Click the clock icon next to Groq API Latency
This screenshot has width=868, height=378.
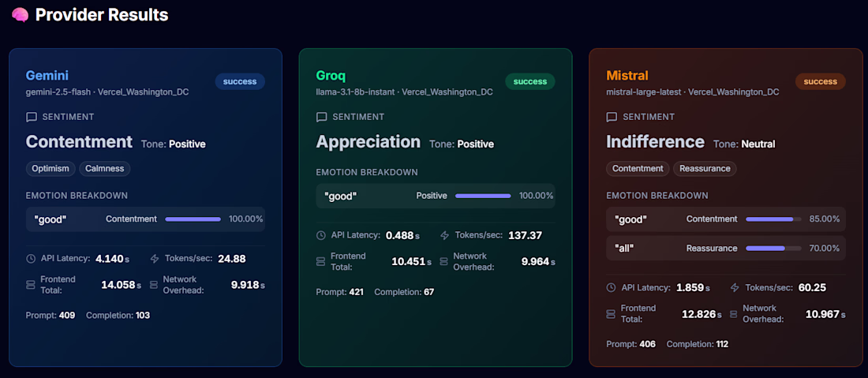[320, 235]
